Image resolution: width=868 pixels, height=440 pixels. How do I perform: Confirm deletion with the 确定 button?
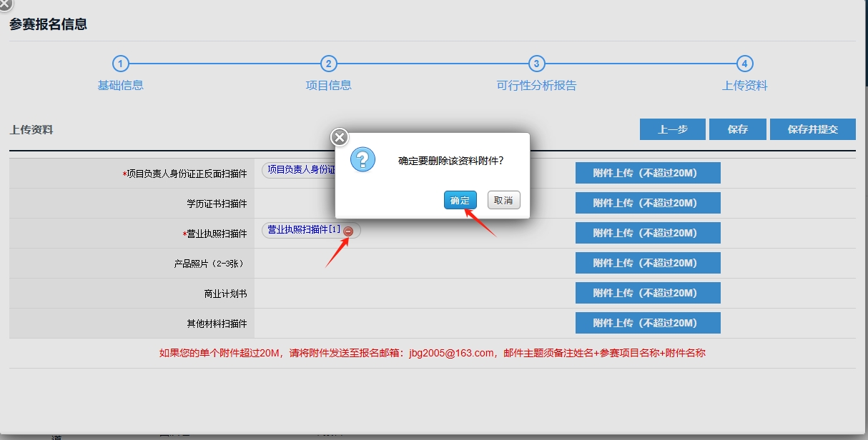coord(460,200)
